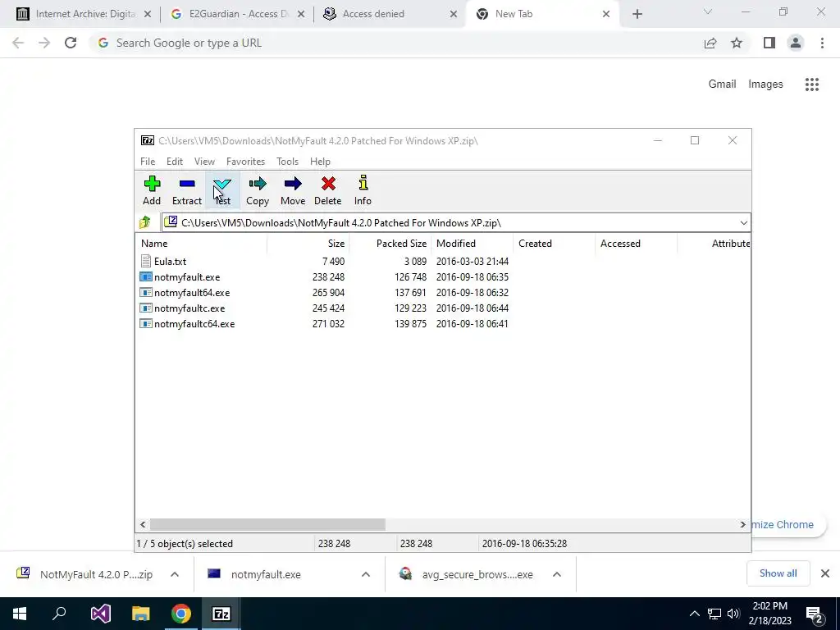Sort by Name column header
The width and height of the screenshot is (840, 630).
(201, 243)
